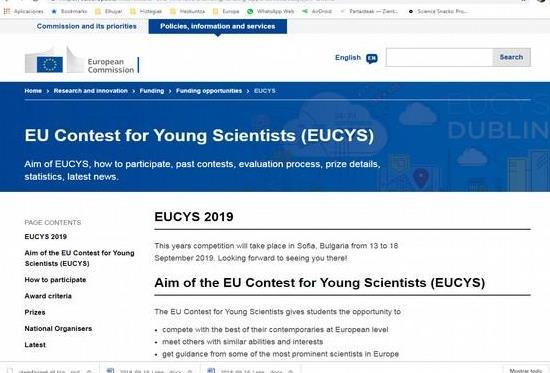
Task: Switch to Commission and its priorities tab
Action: click(x=87, y=26)
